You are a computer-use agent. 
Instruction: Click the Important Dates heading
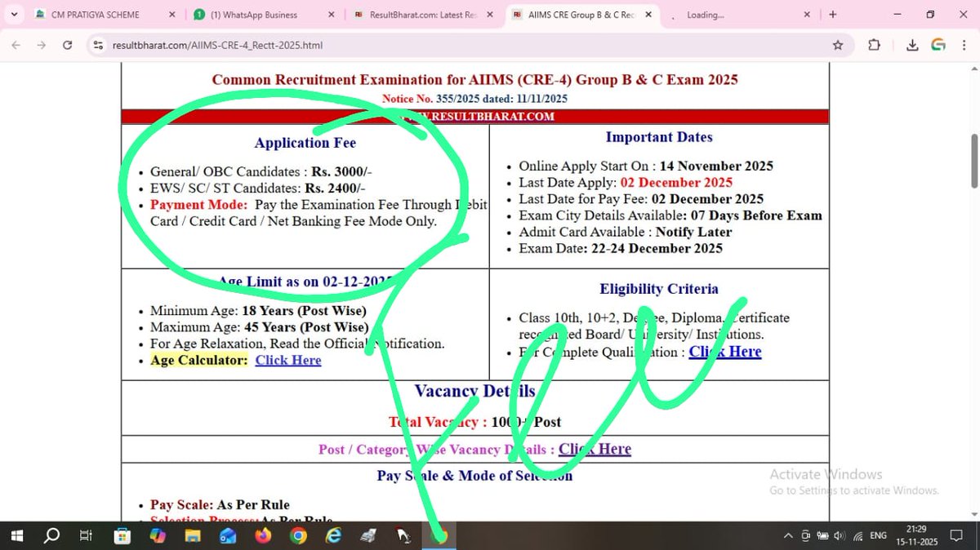tap(659, 137)
